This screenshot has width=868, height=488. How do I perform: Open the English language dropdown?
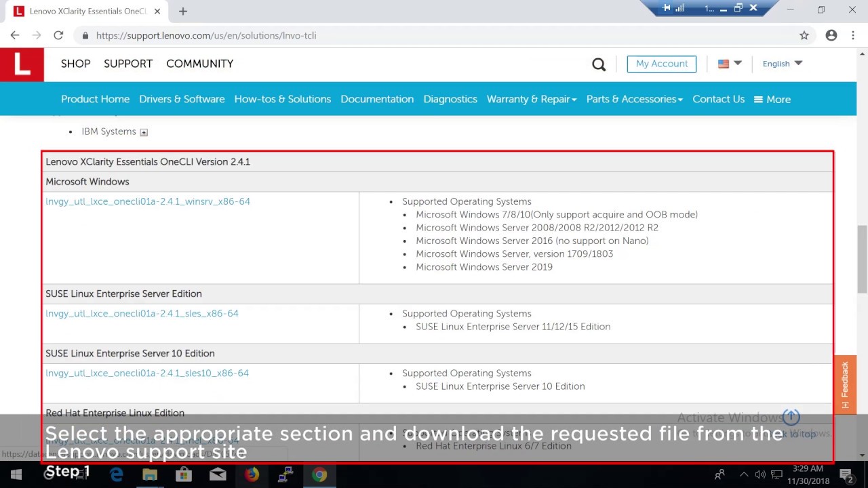tap(783, 63)
